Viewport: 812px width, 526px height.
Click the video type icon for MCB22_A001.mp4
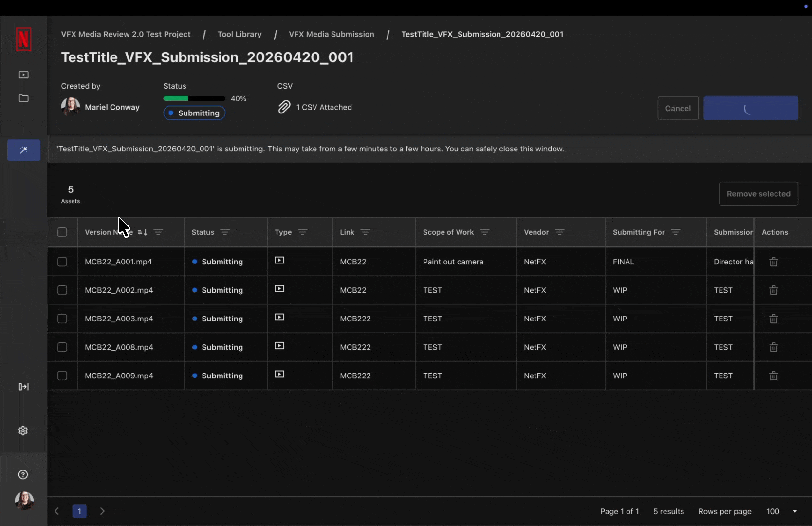point(279,260)
